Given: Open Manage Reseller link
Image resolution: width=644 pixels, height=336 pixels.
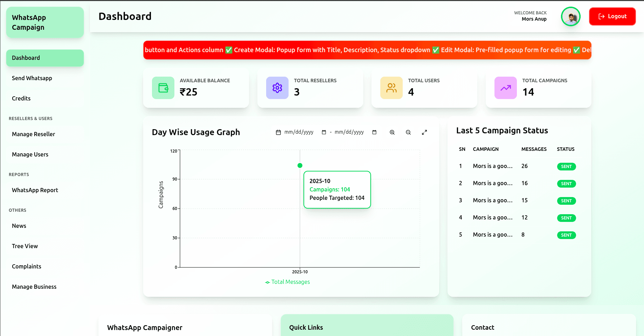Looking at the screenshot, I should (x=33, y=134).
